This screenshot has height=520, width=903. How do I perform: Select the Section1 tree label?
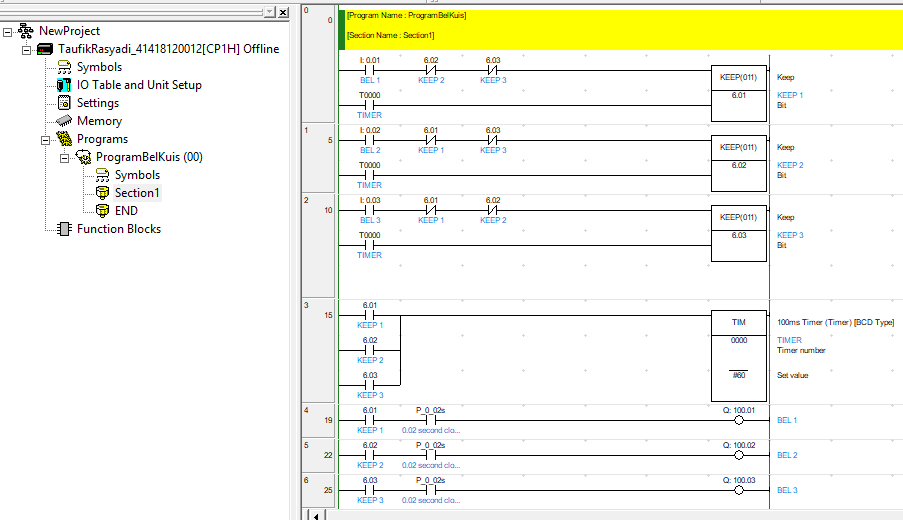(137, 192)
